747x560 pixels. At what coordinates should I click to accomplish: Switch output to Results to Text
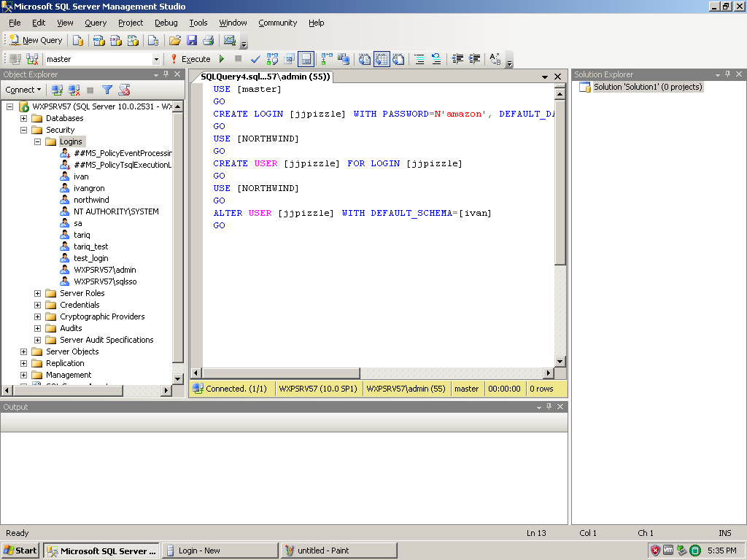[365, 59]
